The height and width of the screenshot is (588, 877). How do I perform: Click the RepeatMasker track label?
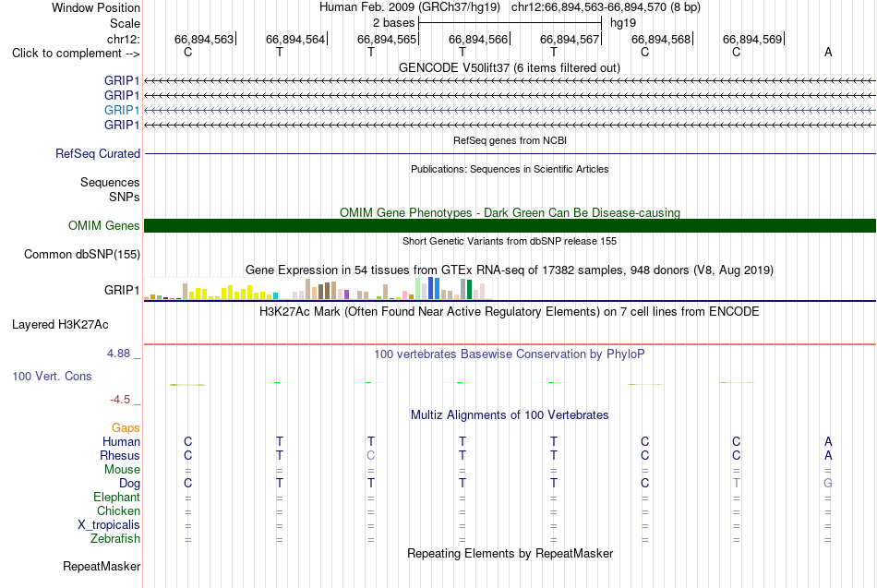(102, 567)
